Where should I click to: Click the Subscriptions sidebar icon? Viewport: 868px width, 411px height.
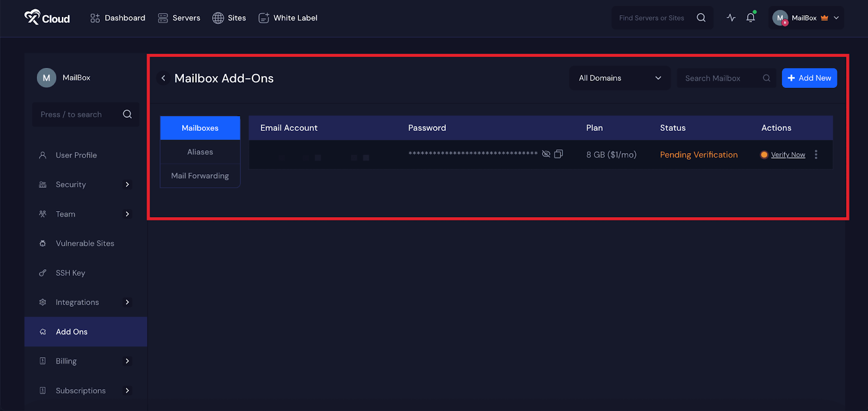pos(43,390)
